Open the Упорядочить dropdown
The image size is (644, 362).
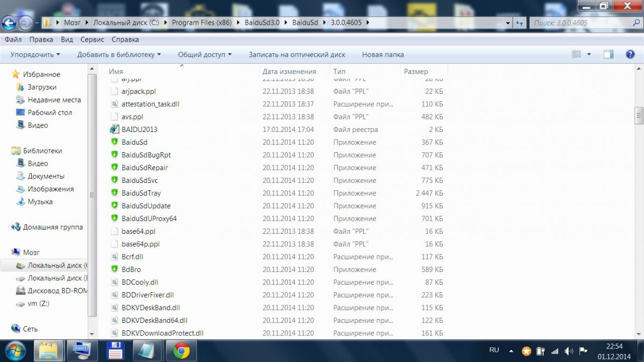tap(35, 55)
